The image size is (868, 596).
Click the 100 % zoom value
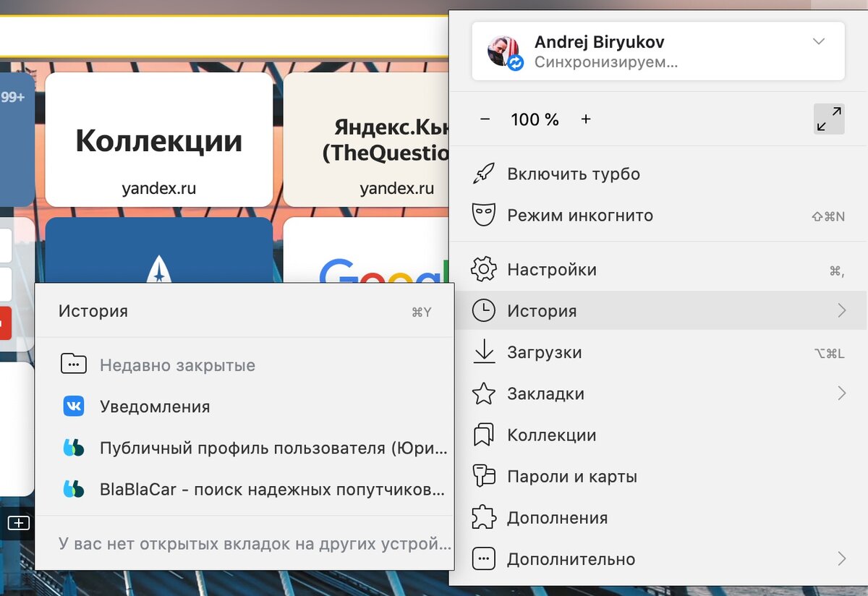click(x=535, y=119)
